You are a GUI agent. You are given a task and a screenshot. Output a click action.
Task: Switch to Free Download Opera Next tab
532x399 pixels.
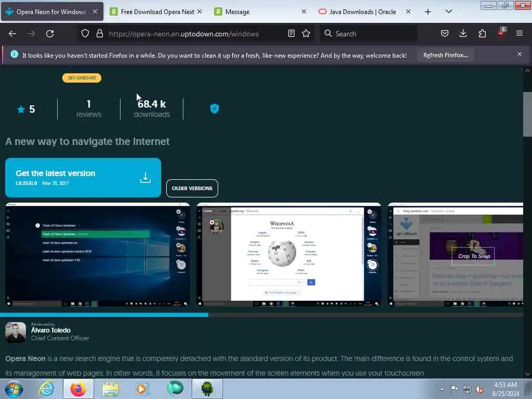point(156,12)
